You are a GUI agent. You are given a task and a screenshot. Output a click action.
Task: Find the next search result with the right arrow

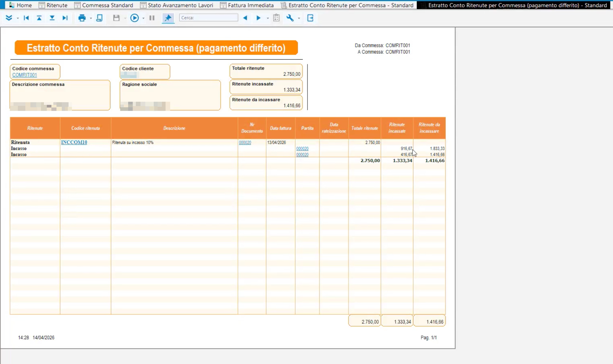point(258,18)
